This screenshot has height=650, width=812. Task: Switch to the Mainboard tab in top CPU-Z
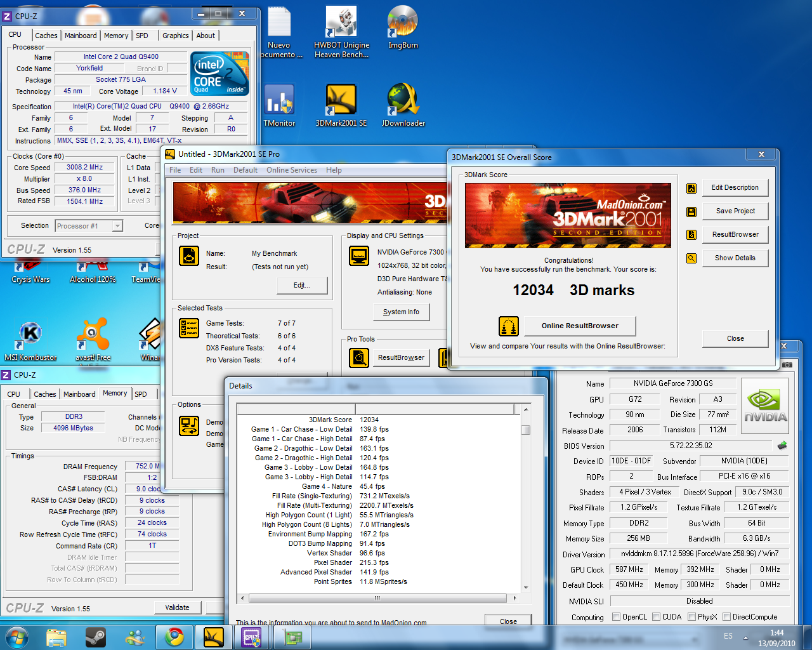pos(81,36)
